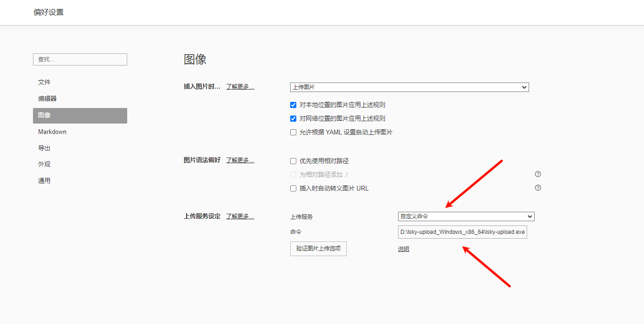
Task: Expand the 上传服务 dropdown showing 自定义命令
Action: 465,216
